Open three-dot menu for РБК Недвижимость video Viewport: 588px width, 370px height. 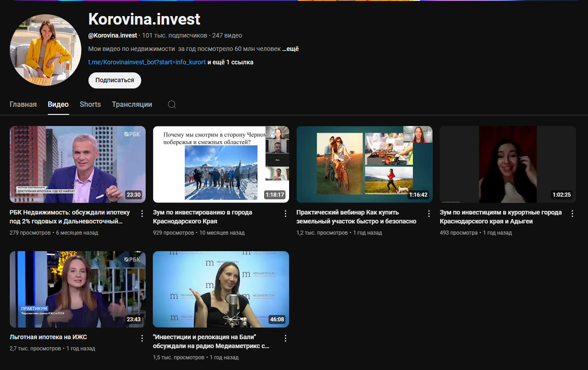(142, 214)
